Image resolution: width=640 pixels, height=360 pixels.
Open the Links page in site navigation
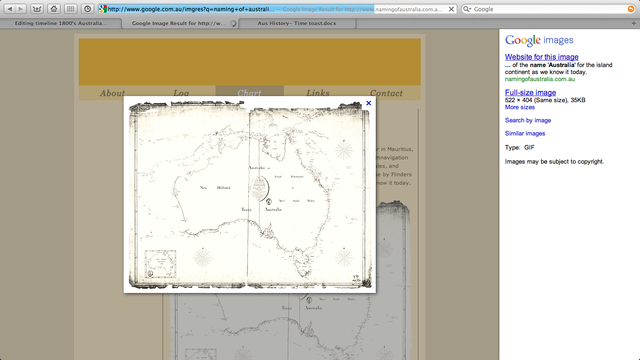pos(318,93)
